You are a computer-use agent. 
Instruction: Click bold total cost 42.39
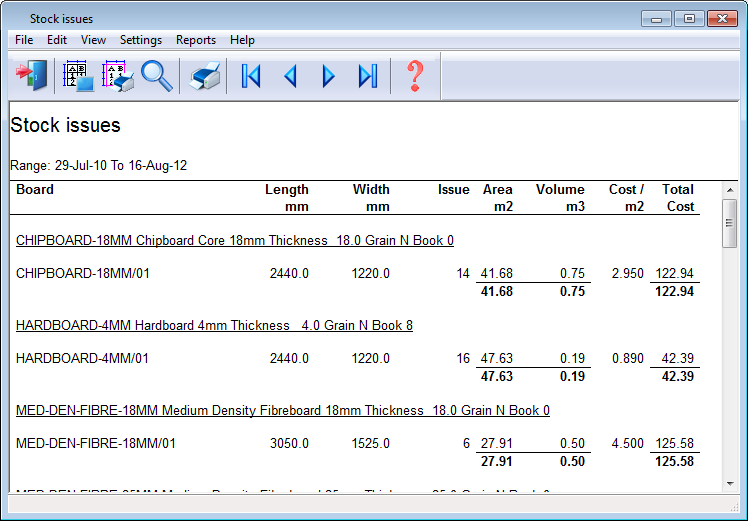tap(678, 376)
